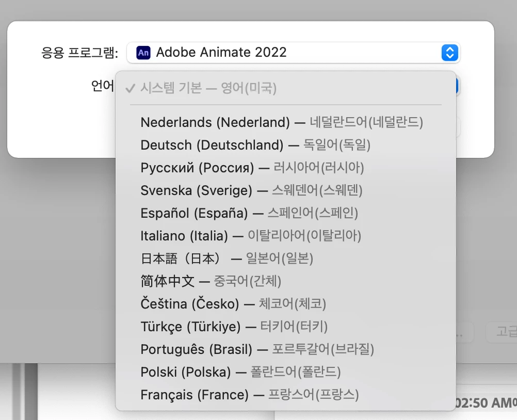Screen dimensions: 517x420
Task: Select 简体中文 language option
Action: 285,282
